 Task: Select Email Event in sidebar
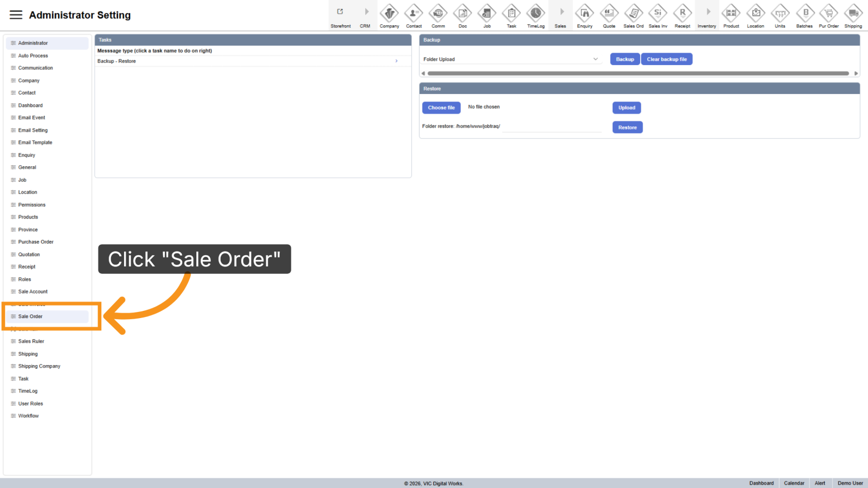click(47, 118)
